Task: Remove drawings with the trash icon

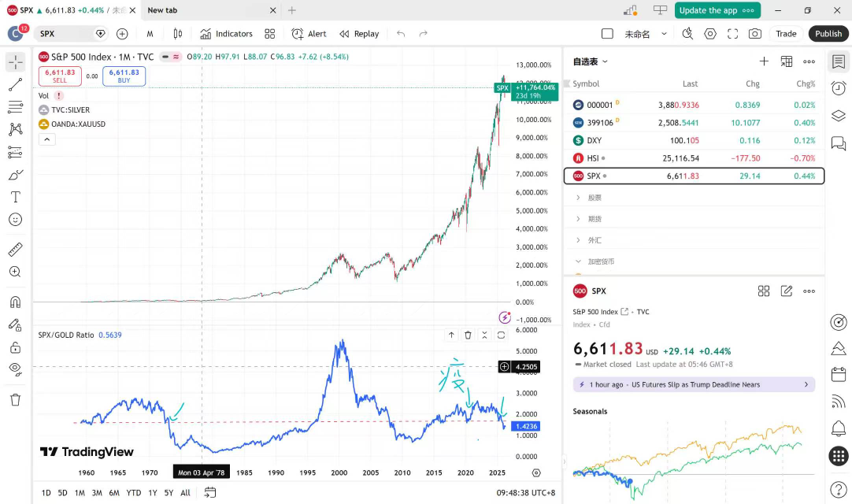Action: [15, 399]
